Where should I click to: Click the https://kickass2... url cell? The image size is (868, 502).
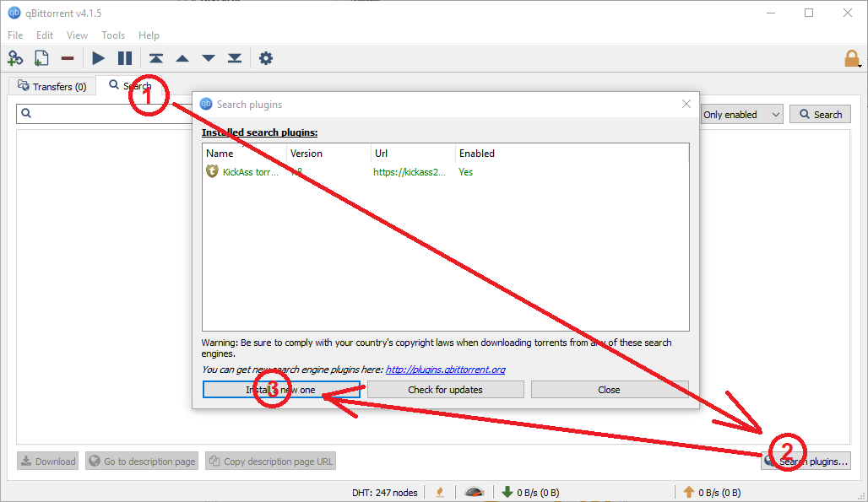click(x=409, y=172)
